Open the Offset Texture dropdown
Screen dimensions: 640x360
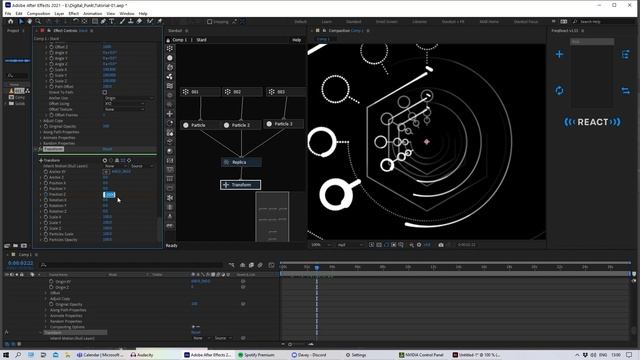coord(124,109)
